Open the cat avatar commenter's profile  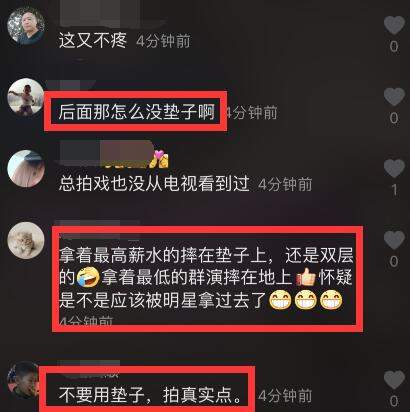coord(26,240)
